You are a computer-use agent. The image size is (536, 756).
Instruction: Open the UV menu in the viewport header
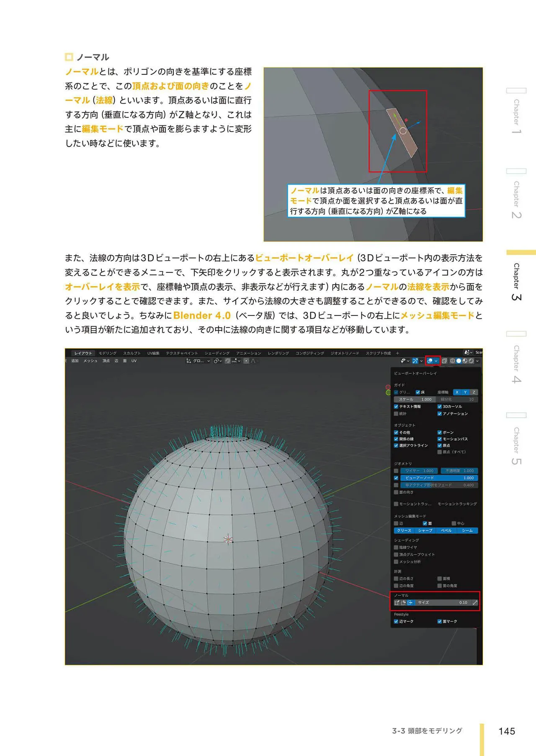134,361
